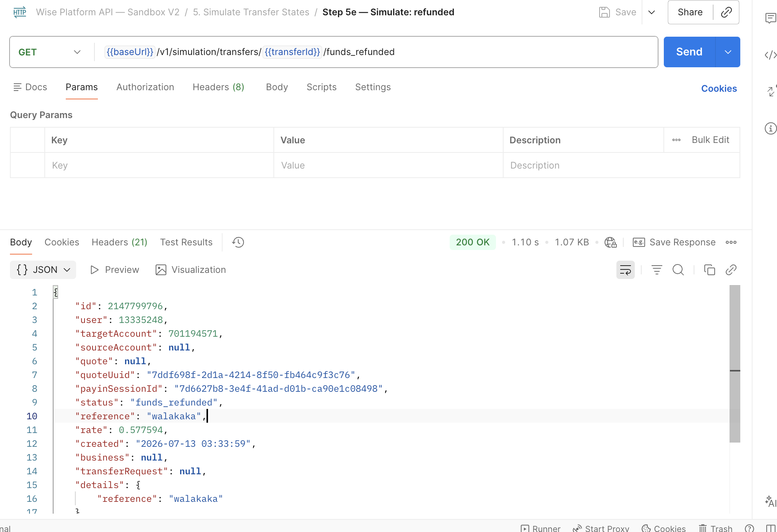Click the response link icon

click(731, 270)
